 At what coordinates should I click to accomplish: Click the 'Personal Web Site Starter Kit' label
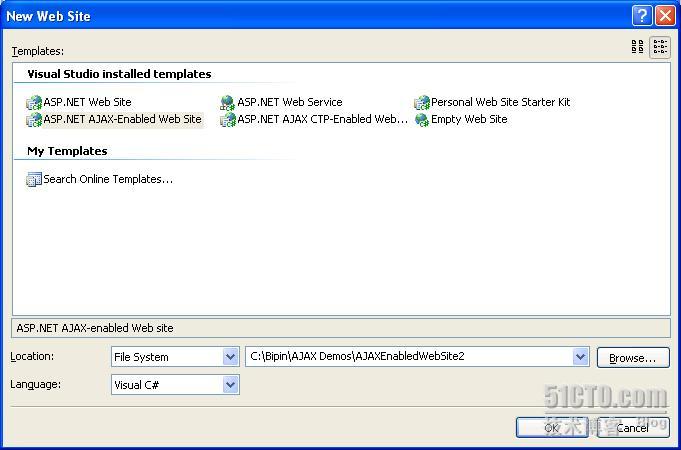tap(500, 102)
